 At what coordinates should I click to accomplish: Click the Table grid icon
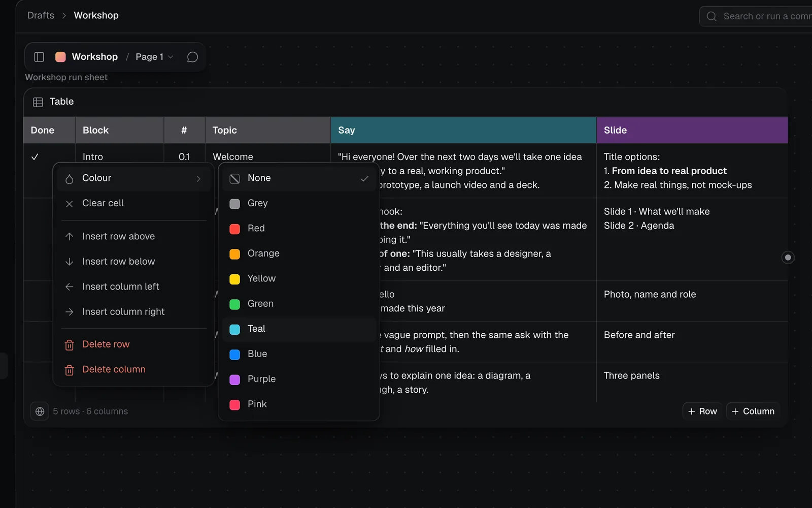point(38,102)
